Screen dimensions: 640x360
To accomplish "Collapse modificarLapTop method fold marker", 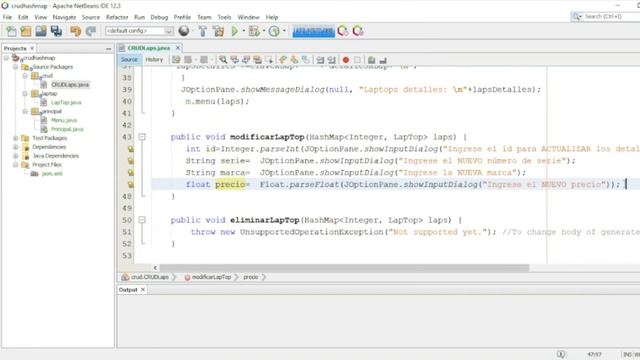I will (x=142, y=137).
